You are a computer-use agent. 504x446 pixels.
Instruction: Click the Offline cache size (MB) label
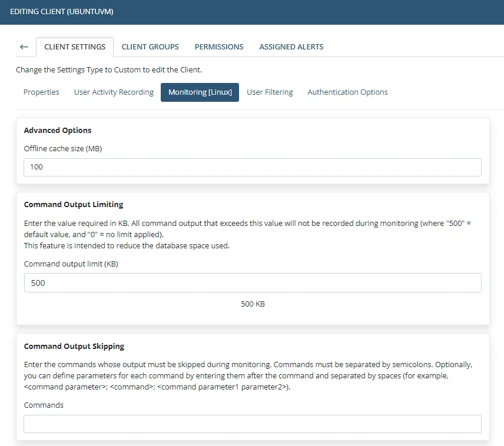(63, 149)
